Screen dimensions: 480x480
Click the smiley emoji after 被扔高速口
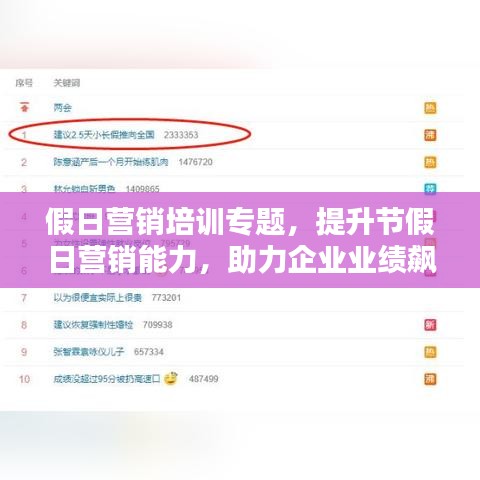(171, 378)
